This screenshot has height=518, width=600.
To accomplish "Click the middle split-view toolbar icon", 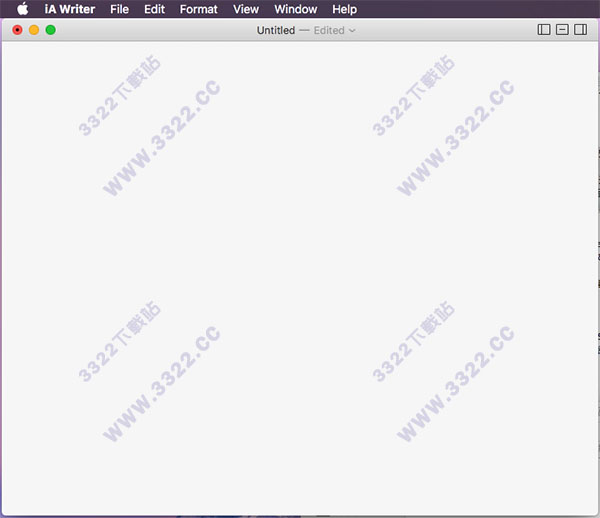I will pyautogui.click(x=562, y=30).
